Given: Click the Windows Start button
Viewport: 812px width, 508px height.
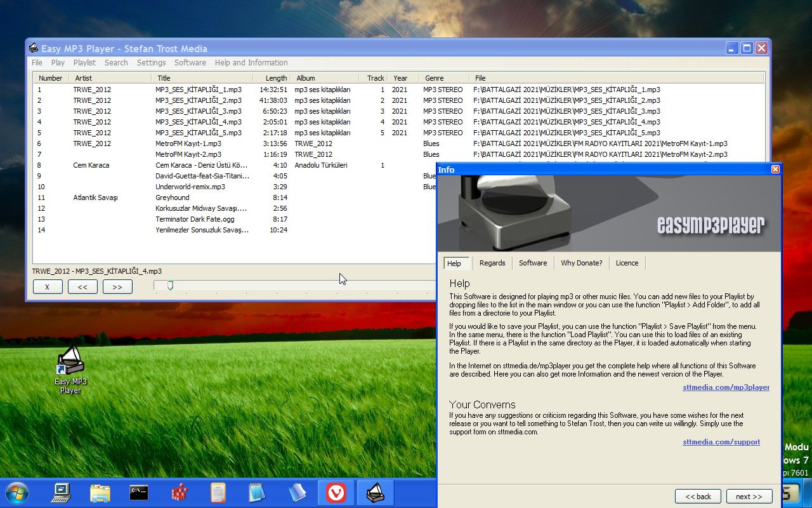Looking at the screenshot, I should (16, 493).
